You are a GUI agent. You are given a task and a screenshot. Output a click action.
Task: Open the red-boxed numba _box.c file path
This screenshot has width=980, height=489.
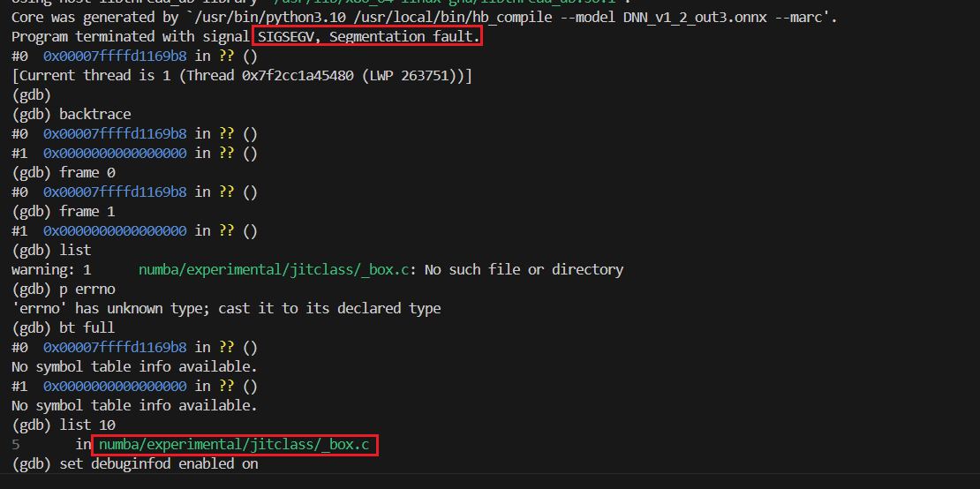(234, 444)
